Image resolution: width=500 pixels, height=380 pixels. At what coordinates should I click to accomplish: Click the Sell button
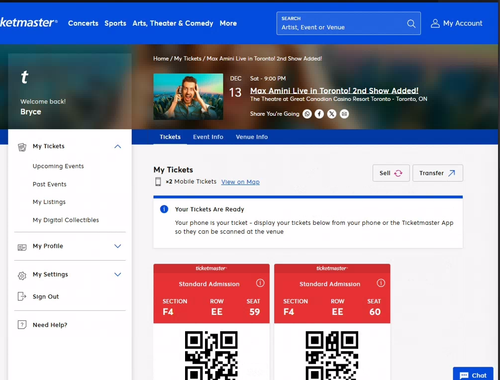(391, 173)
